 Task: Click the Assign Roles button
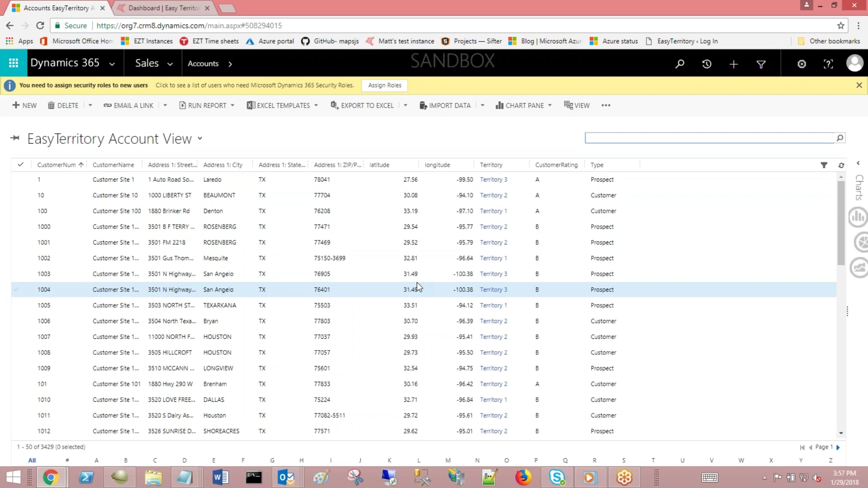384,85
